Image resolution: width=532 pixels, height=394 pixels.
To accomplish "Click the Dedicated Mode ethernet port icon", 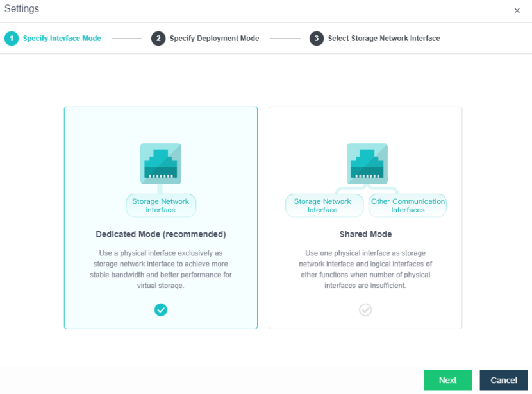I will coord(161,164).
